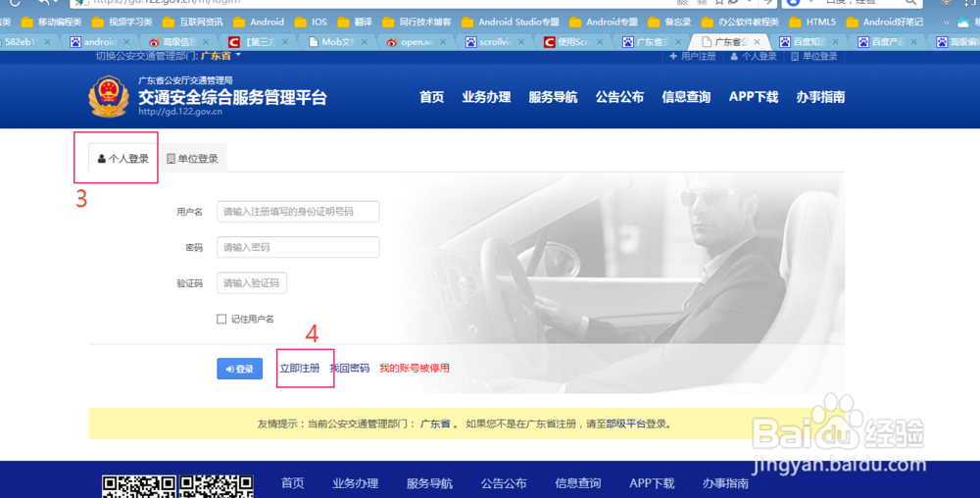Click 单位登录 link in top bar
The width and height of the screenshot is (980, 498).
click(x=813, y=56)
